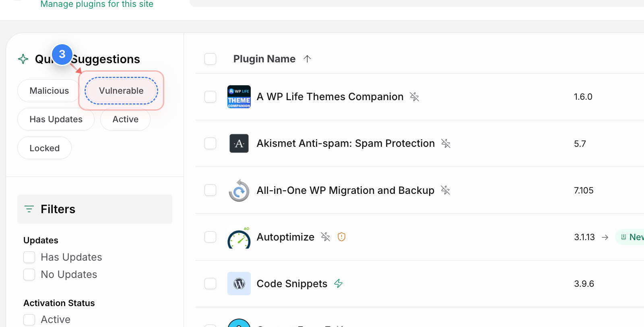Screen dimensions: 644x327
Task: Check the Code Snippets row checkbox
Action: 211,284
